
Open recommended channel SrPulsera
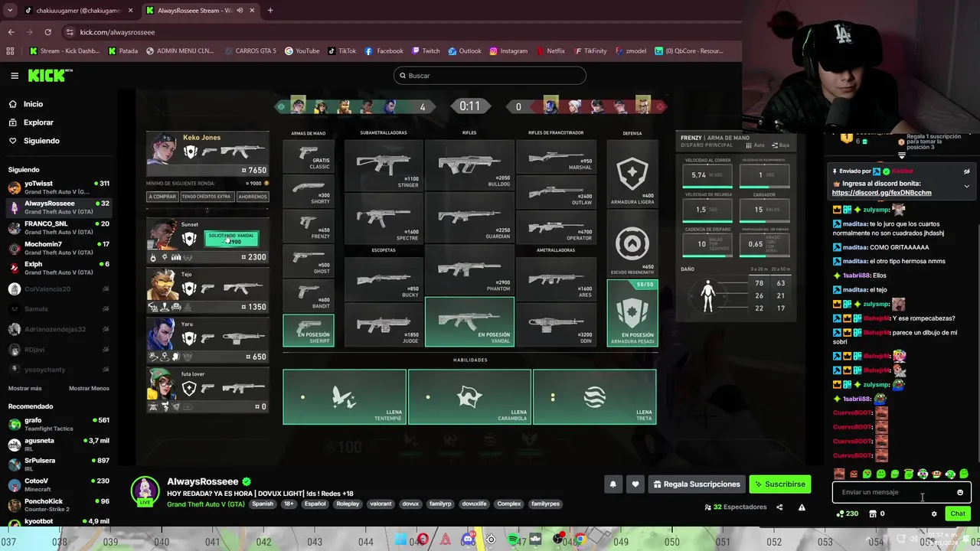(x=58, y=465)
